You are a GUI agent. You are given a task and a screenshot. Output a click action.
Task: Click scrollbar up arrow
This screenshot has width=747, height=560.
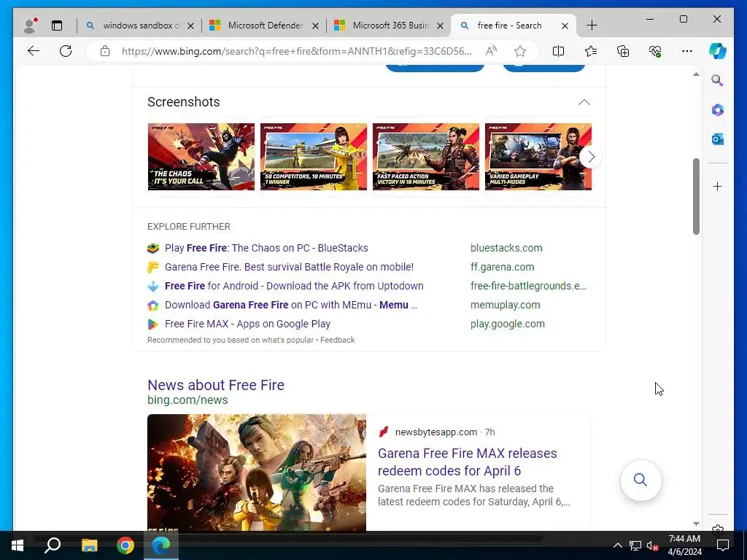pos(696,74)
